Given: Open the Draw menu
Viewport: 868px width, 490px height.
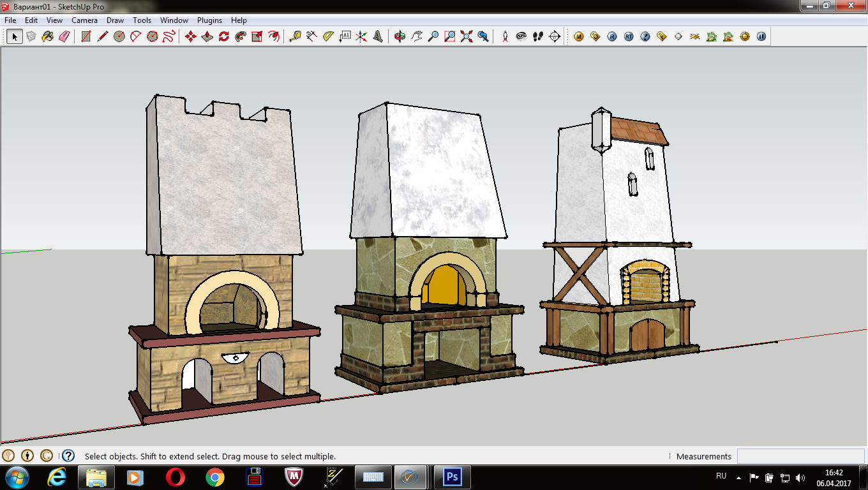Looking at the screenshot, I should 115,20.
